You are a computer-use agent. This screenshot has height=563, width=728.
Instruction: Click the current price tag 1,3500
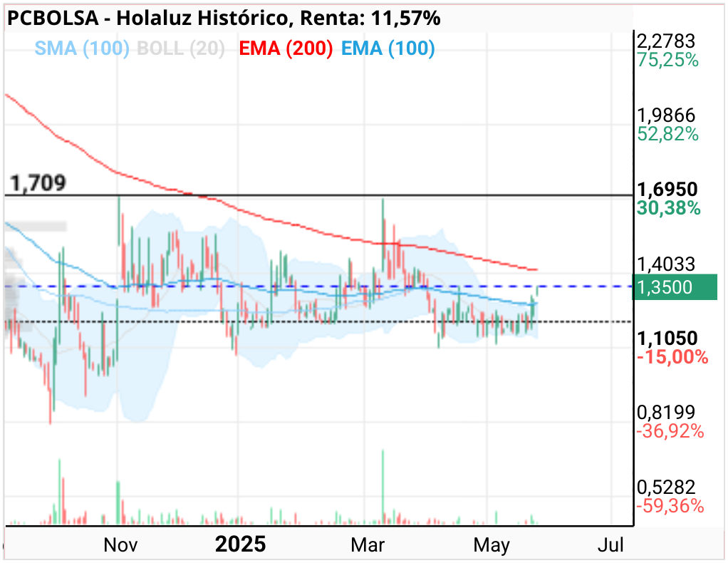click(x=675, y=287)
